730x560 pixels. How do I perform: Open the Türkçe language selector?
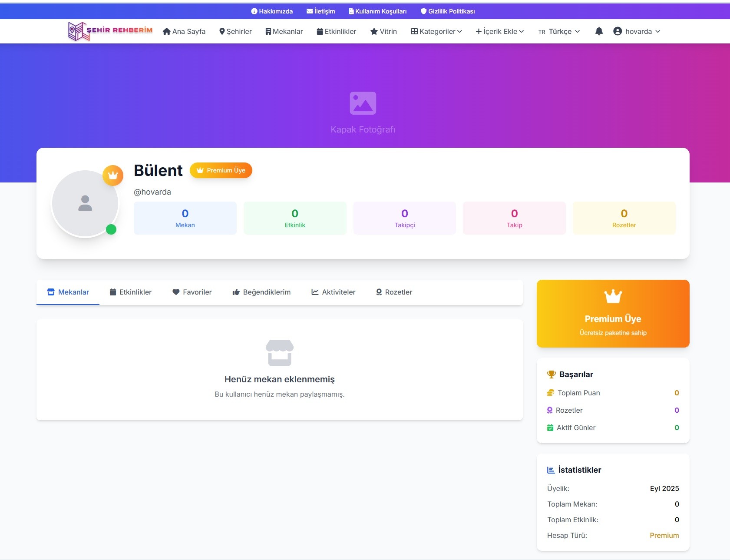pyautogui.click(x=559, y=31)
